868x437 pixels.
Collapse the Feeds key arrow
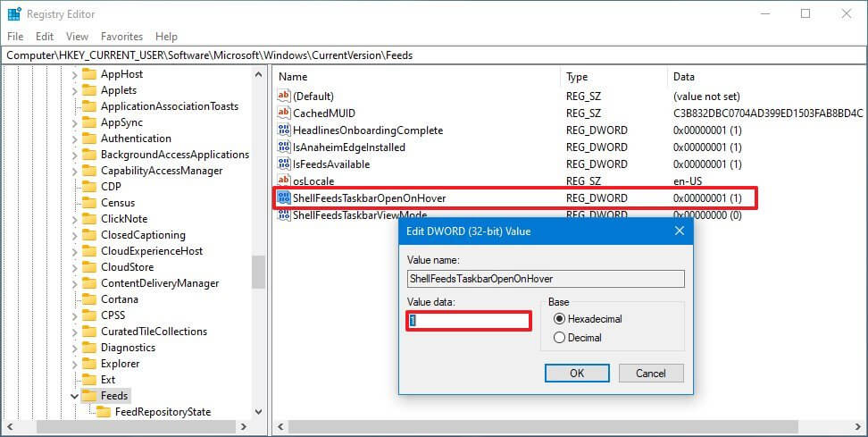coord(75,396)
